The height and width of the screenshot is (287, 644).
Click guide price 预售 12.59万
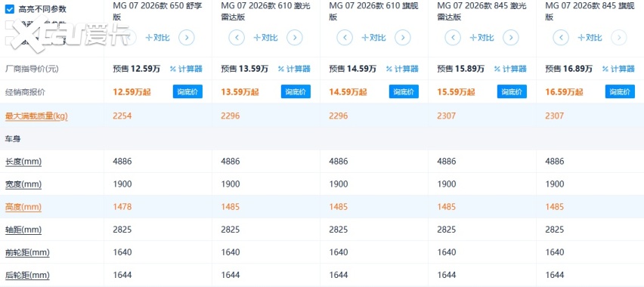[136, 69]
